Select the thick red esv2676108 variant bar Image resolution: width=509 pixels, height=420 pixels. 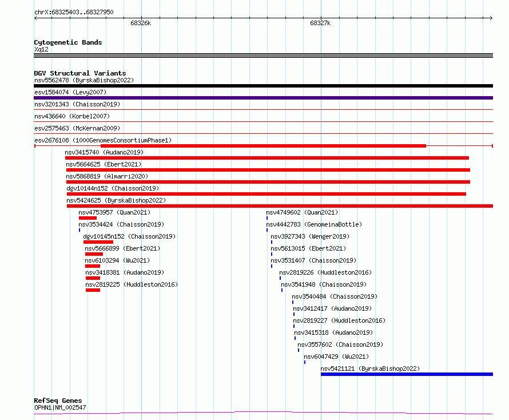coord(263,146)
